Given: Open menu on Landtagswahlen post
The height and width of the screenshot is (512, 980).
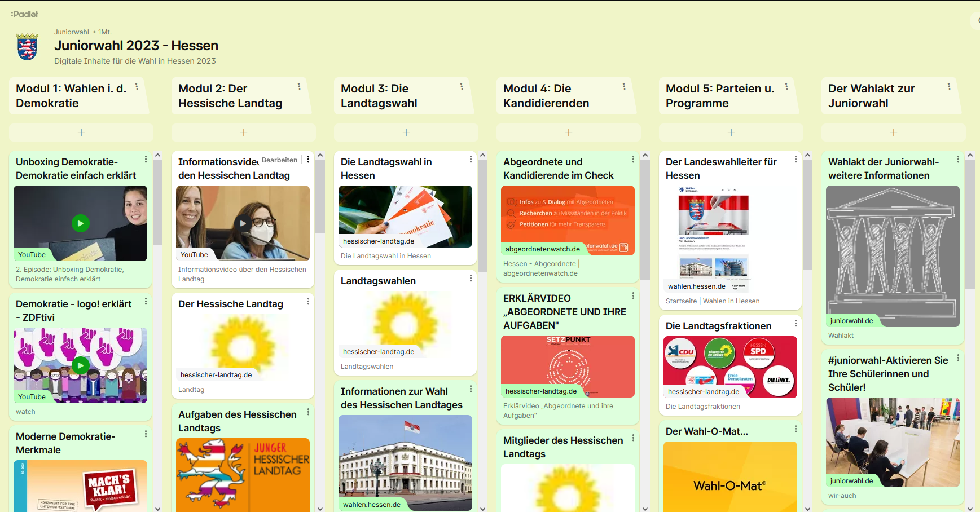Looking at the screenshot, I should pos(471,279).
